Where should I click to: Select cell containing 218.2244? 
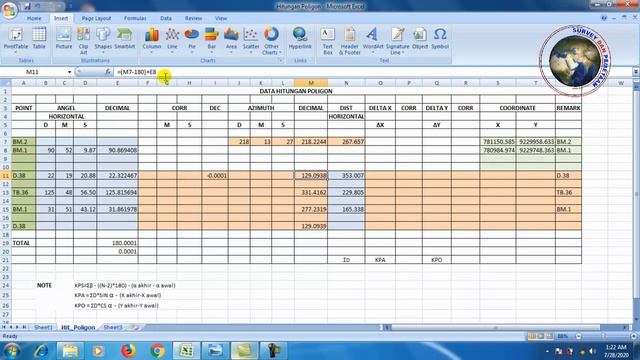[311, 142]
